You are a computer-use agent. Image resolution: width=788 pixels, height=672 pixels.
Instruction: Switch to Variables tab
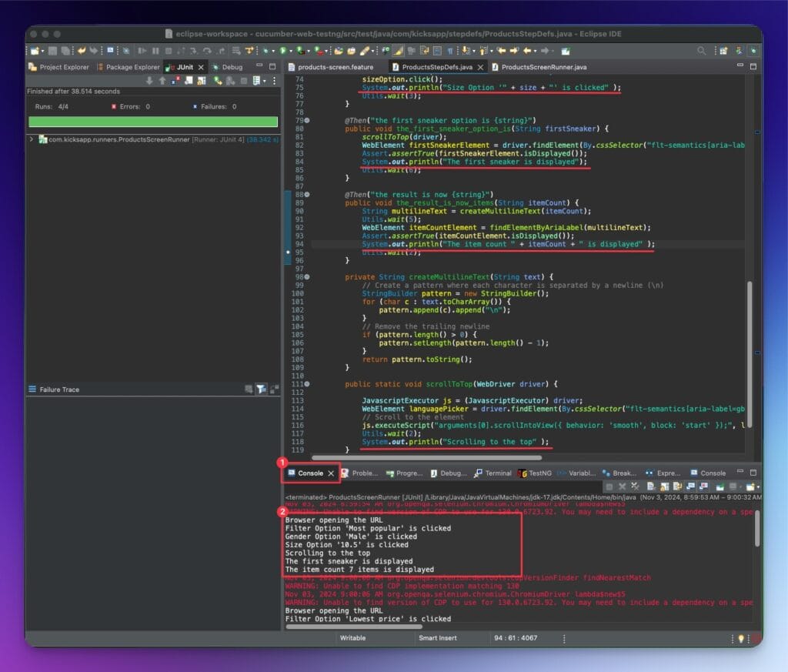pos(576,473)
